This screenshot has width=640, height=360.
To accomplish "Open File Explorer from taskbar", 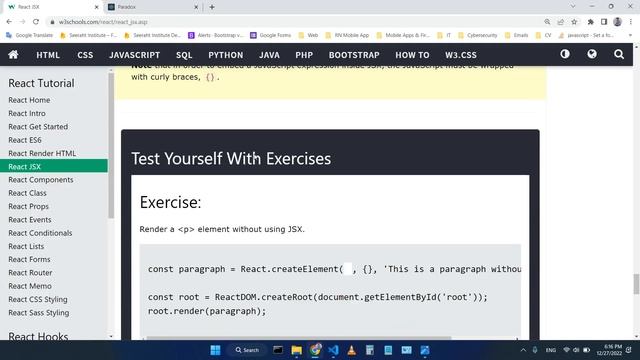I will (296, 350).
